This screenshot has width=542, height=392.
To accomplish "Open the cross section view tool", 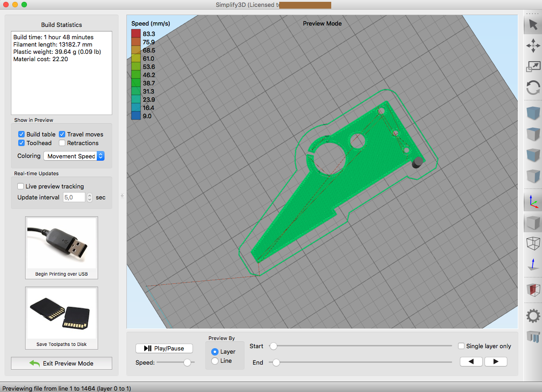I will pos(532,289).
